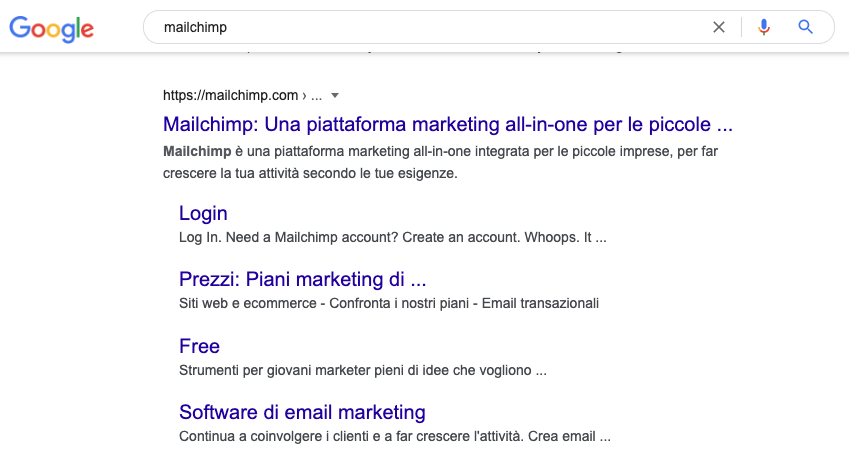Open the Prezzi: Piani marketing di sitelink
849x457 pixels.
click(303, 279)
